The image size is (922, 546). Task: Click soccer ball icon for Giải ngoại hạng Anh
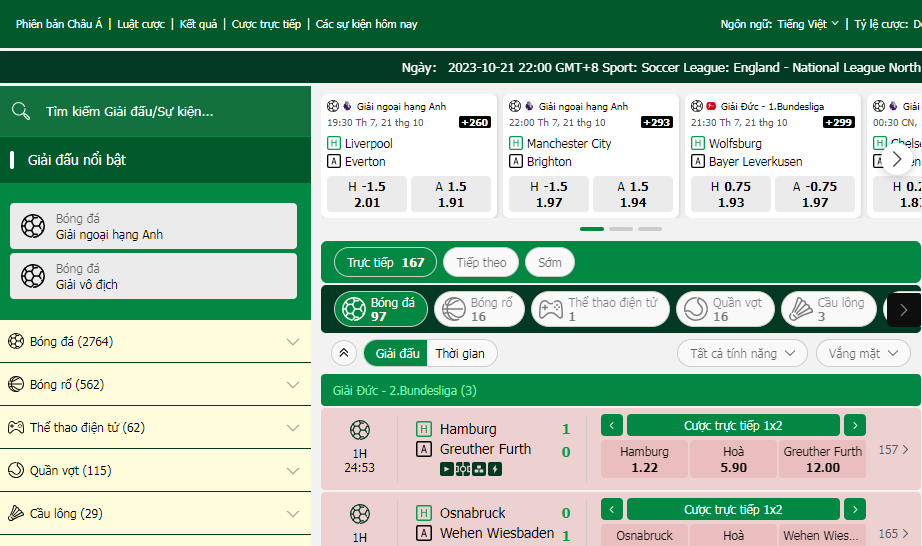[x=33, y=226]
